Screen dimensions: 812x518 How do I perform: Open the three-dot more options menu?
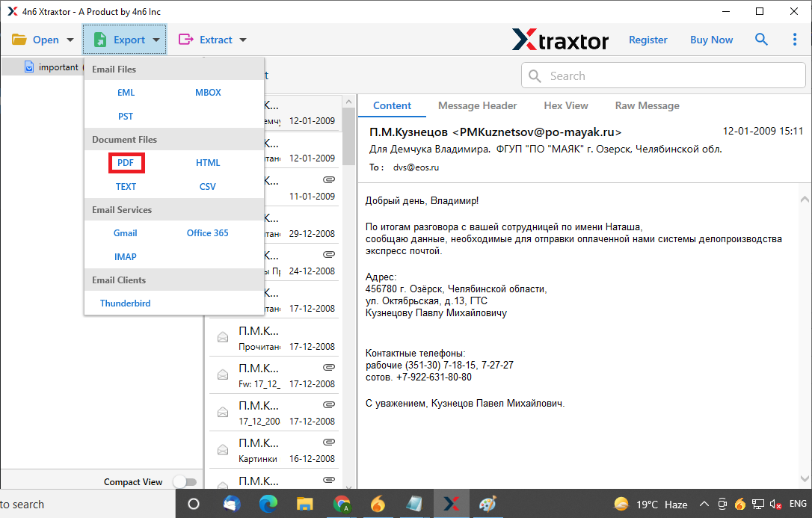click(795, 40)
